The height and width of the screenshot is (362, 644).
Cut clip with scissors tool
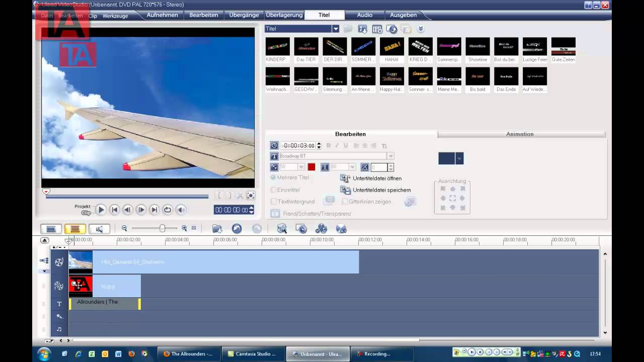point(240,196)
